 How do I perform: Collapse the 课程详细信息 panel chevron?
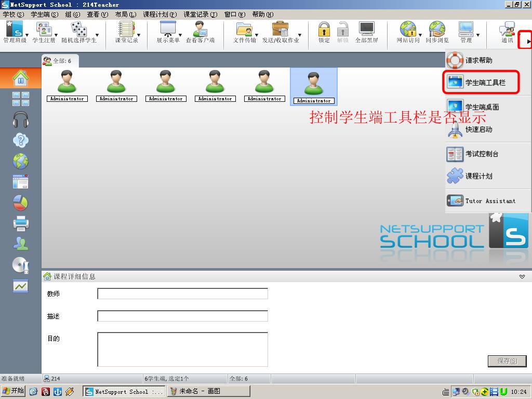coord(522,276)
